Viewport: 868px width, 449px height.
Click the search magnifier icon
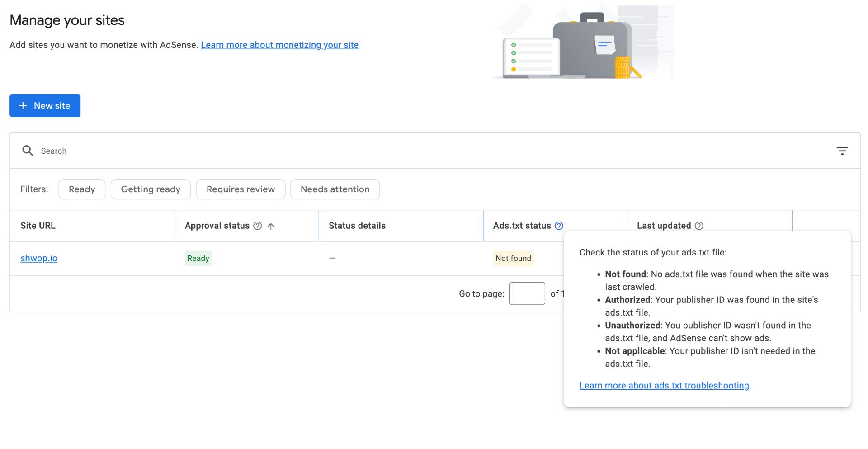click(28, 151)
